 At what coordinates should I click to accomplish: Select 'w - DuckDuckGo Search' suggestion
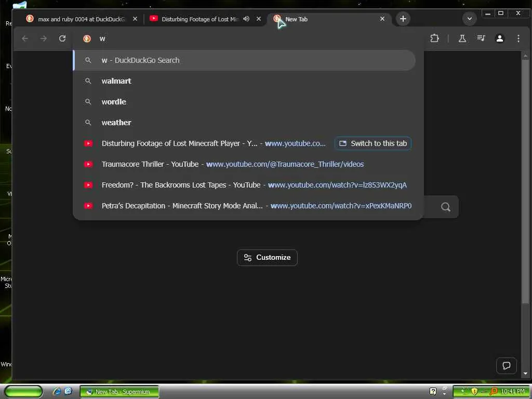[x=244, y=60]
